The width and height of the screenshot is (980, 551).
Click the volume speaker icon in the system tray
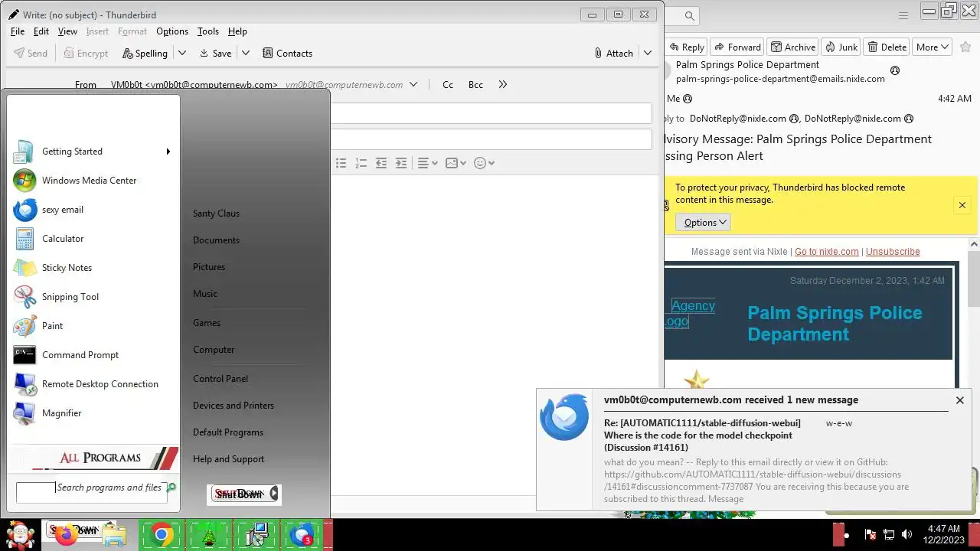908,535
